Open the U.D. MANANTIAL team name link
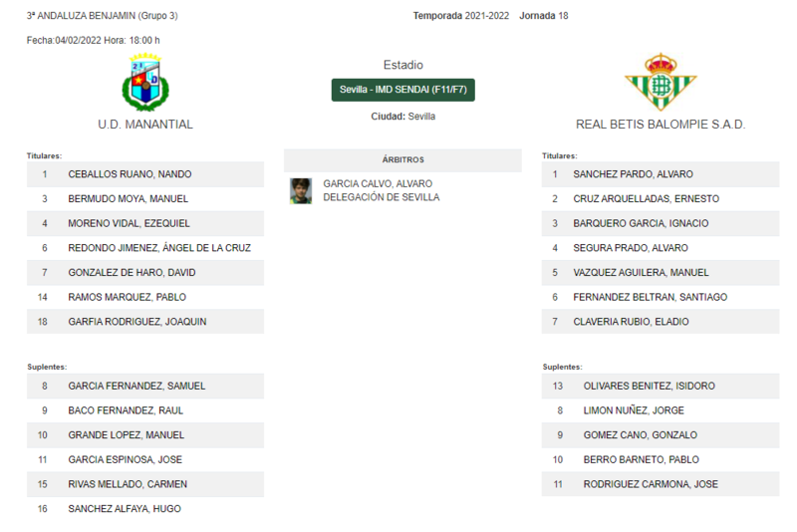The image size is (797, 532). tap(145, 125)
